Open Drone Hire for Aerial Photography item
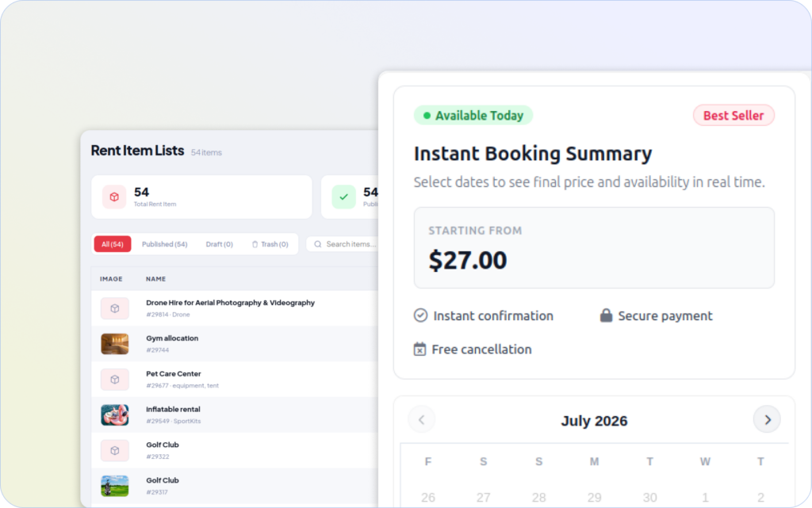The height and width of the screenshot is (508, 812). [230, 303]
